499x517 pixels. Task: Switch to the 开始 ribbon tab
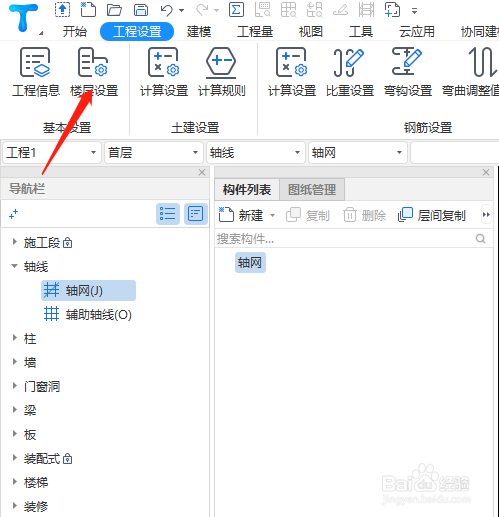[75, 32]
